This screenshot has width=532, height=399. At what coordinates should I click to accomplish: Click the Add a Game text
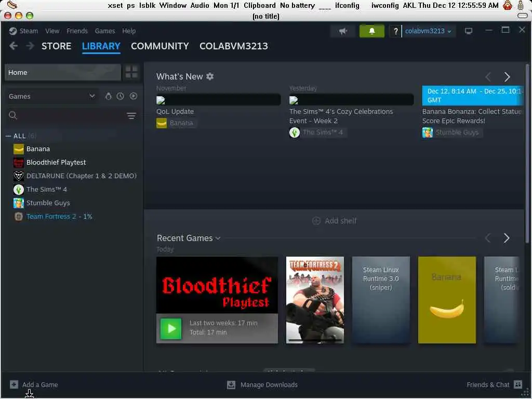pyautogui.click(x=40, y=385)
